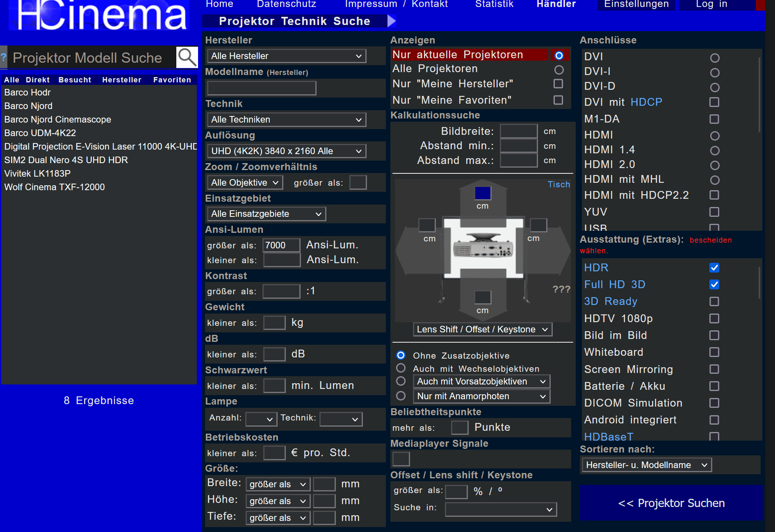Check Screen Mirroring option
Image resolution: width=775 pixels, height=532 pixels.
pyautogui.click(x=714, y=369)
